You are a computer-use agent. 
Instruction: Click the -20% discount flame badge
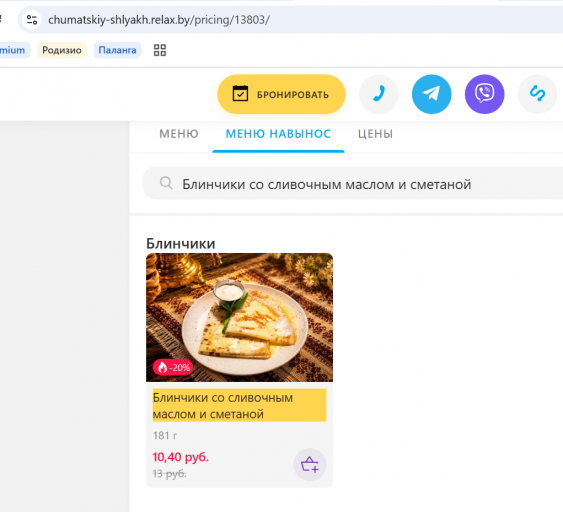pyautogui.click(x=173, y=367)
